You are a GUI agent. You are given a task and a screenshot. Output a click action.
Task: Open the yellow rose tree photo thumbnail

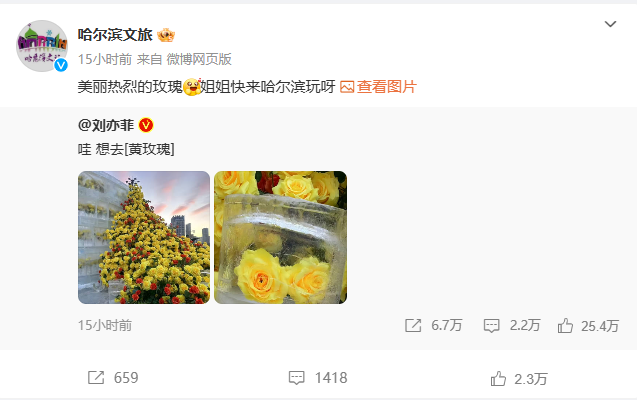point(144,237)
